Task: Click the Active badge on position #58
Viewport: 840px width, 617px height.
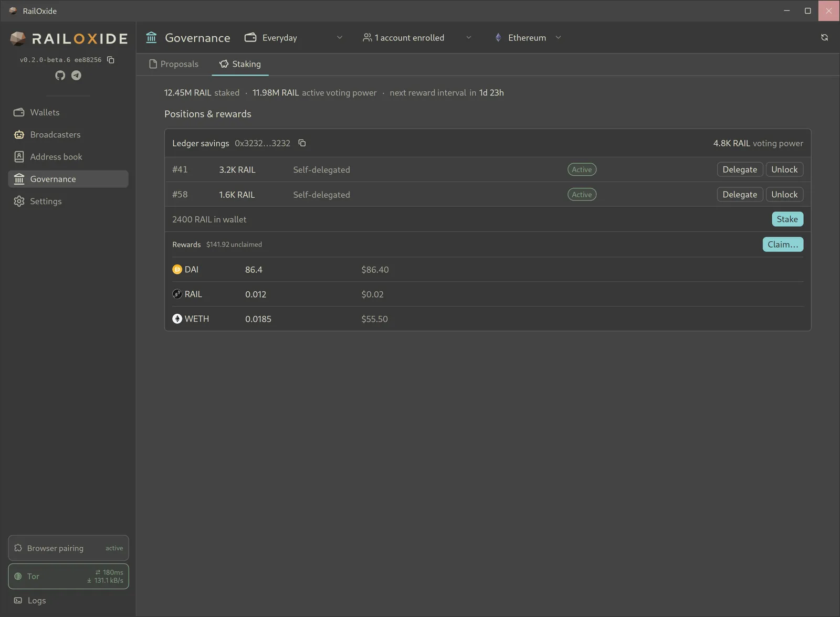Action: point(582,194)
